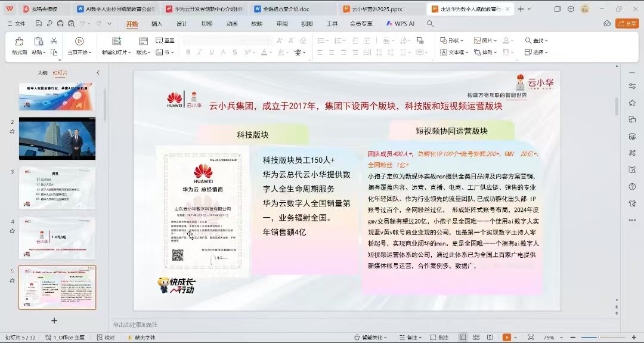Click the missing fonts (缺失字体) notice
This screenshot has width=644, height=343.
point(140,337)
